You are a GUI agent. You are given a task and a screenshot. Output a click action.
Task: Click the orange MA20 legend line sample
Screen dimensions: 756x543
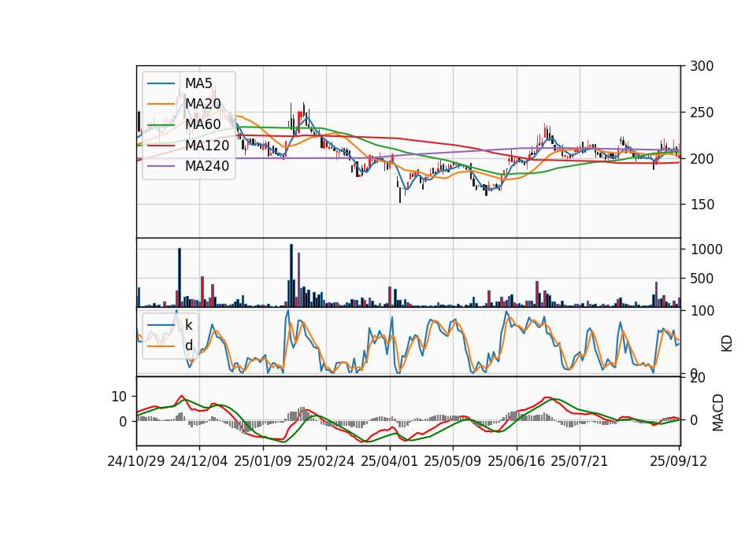[x=161, y=104]
